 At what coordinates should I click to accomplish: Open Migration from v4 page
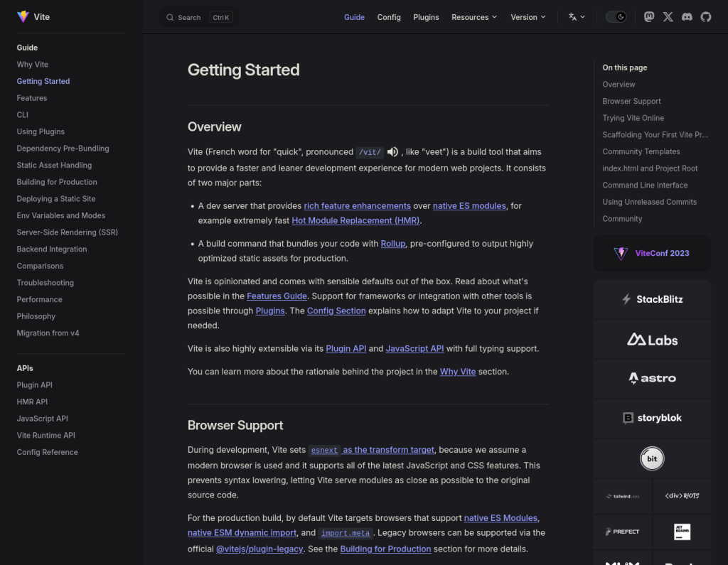coord(48,333)
